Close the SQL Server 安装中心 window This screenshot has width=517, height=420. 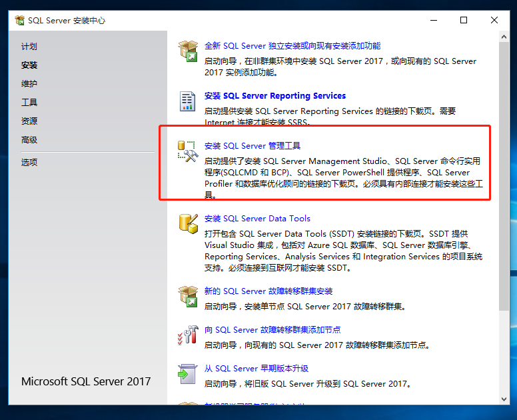(x=494, y=21)
